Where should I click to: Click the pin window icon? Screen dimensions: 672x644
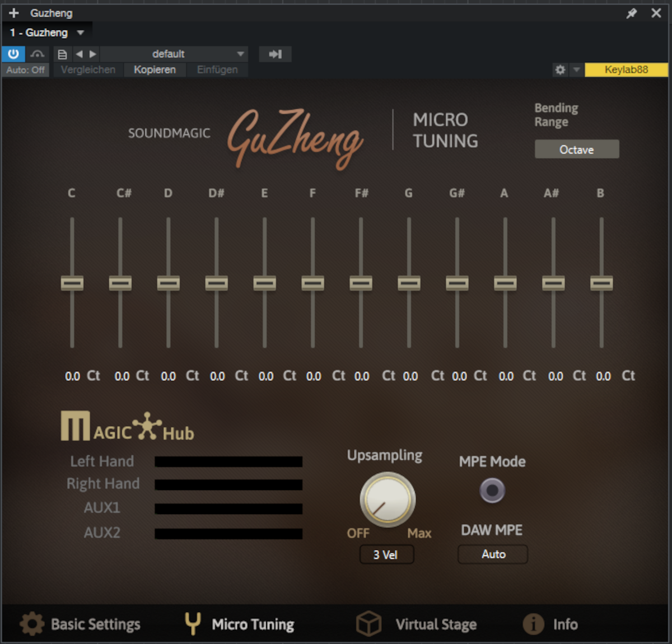(632, 13)
